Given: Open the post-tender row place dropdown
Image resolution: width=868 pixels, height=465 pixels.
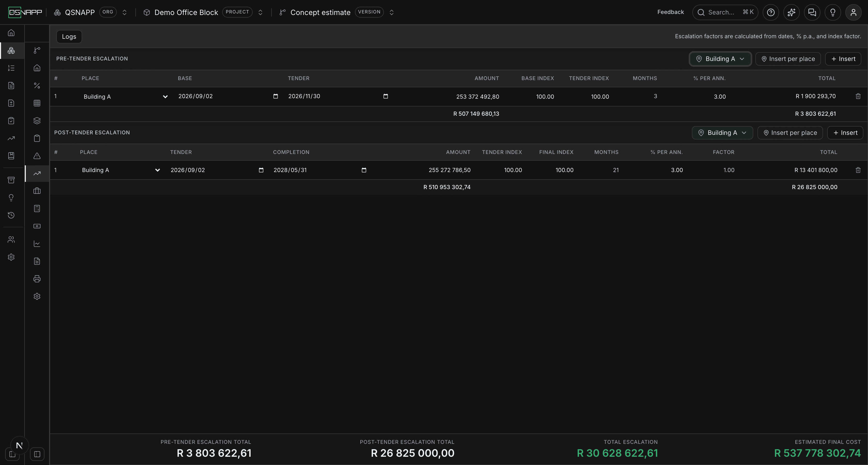Looking at the screenshot, I should pos(120,170).
